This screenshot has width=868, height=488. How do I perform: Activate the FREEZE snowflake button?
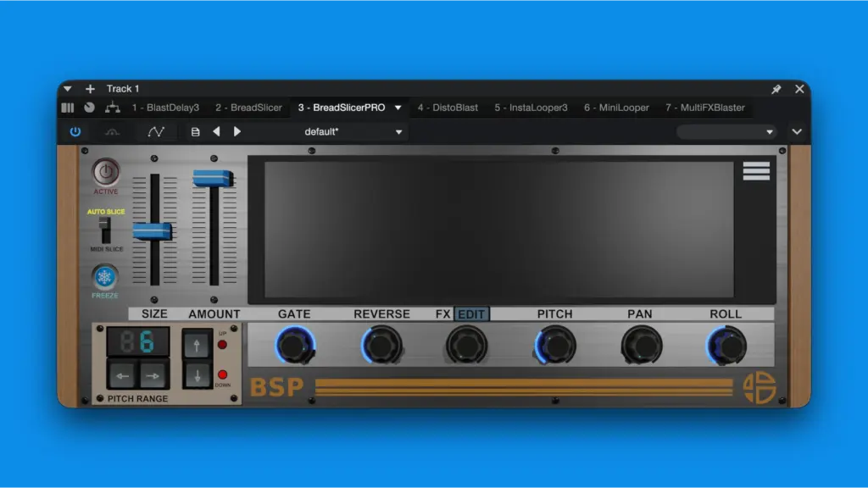104,277
